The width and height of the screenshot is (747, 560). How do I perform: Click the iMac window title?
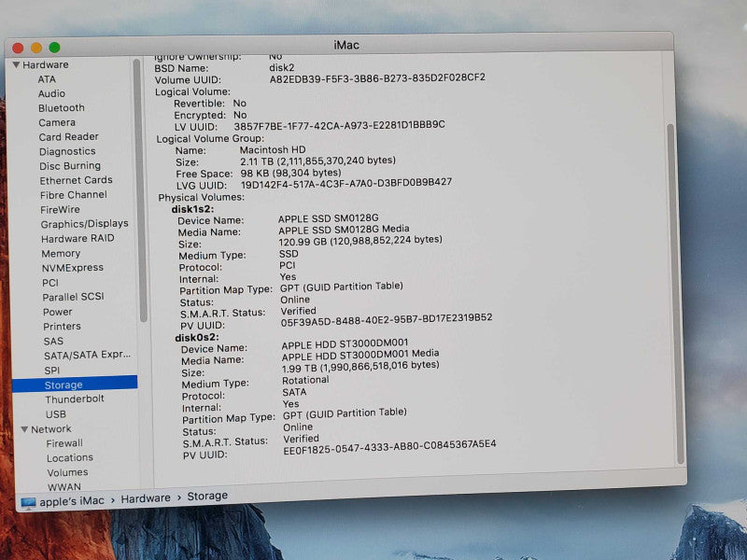345,45
